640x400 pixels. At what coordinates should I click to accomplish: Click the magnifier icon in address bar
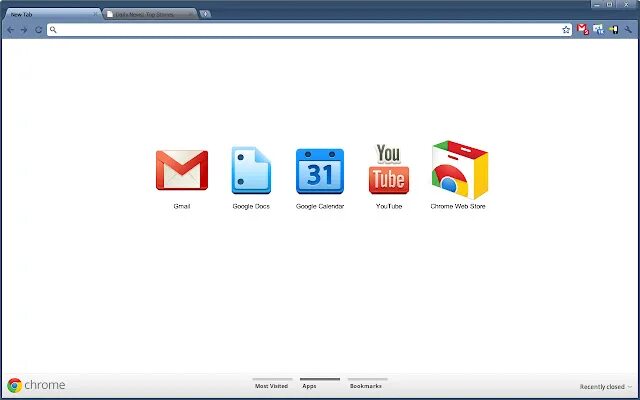[53, 29]
